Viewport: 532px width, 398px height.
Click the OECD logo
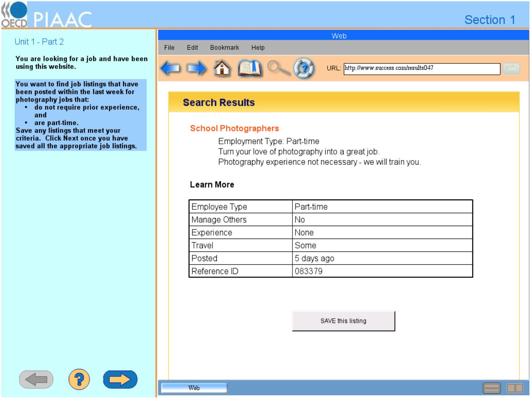[14, 14]
